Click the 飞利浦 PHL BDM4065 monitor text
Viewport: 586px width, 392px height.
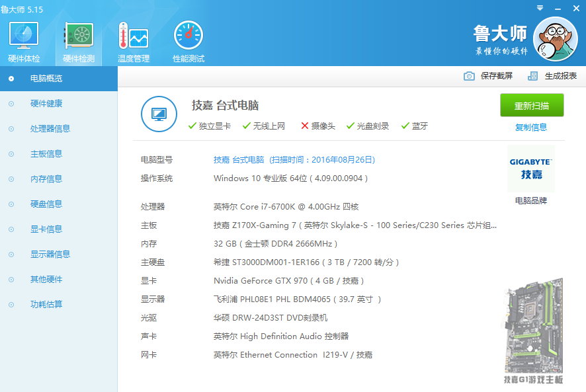point(298,299)
